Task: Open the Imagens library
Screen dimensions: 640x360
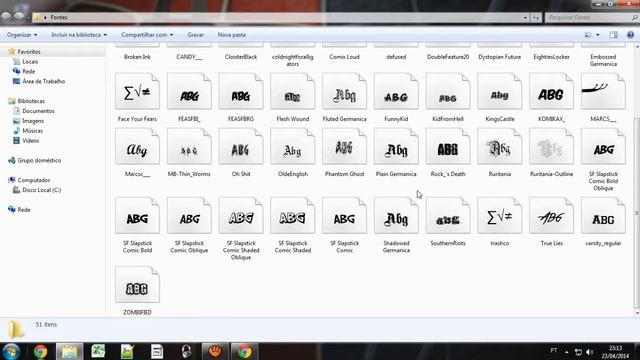Action: coord(33,121)
